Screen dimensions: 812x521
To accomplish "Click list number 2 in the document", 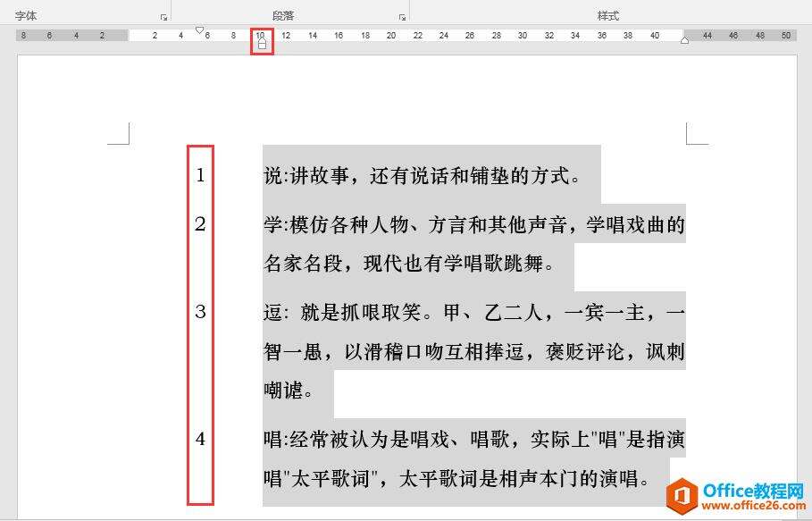I will [200, 223].
